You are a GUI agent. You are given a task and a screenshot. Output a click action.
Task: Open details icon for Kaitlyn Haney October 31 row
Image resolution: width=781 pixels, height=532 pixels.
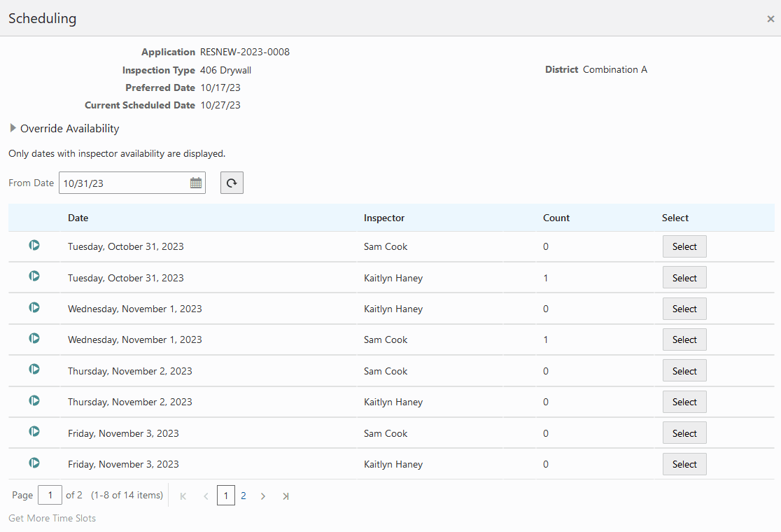click(x=34, y=276)
